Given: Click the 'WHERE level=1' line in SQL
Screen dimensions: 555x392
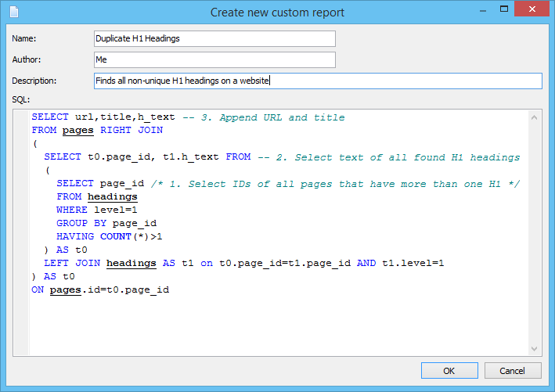Looking at the screenshot, I should coord(96,210).
